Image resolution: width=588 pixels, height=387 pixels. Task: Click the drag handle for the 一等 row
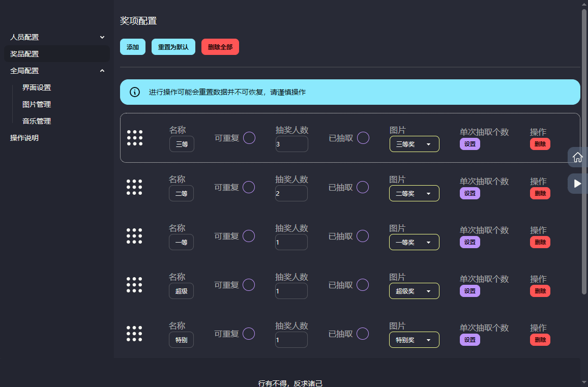134,236
